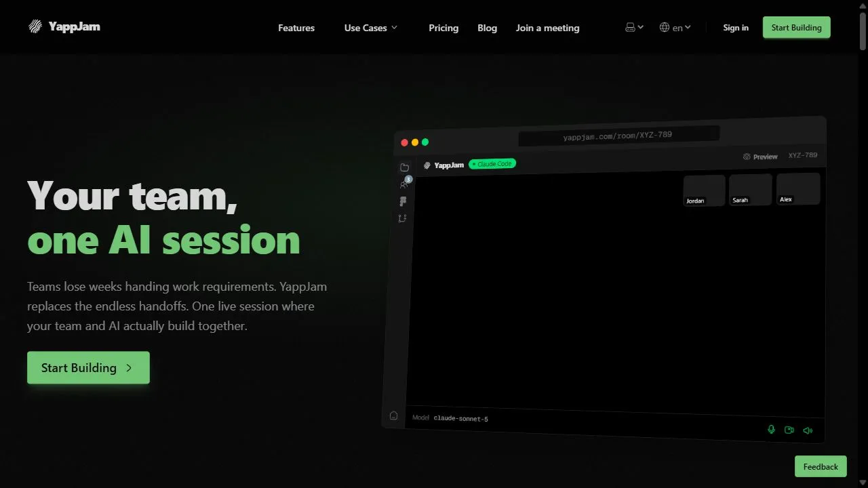Click the Preview eye button in the mockup
This screenshot has height=488, width=868.
click(760, 157)
